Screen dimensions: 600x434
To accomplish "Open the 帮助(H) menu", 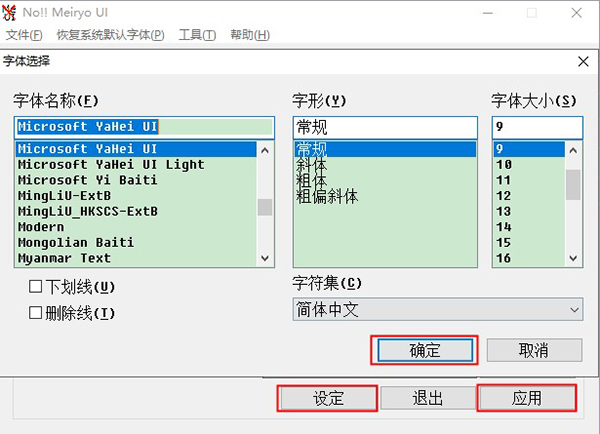I will click(x=249, y=35).
